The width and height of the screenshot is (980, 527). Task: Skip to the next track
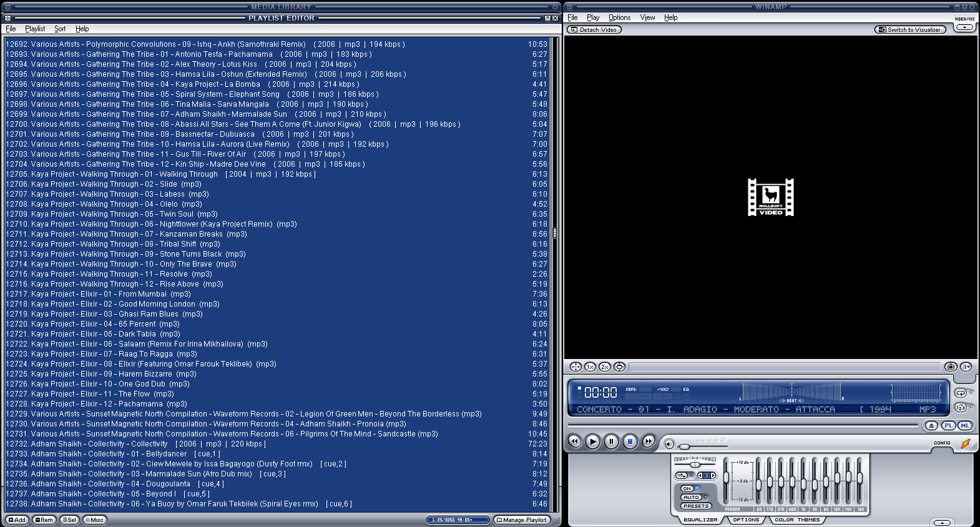click(649, 441)
